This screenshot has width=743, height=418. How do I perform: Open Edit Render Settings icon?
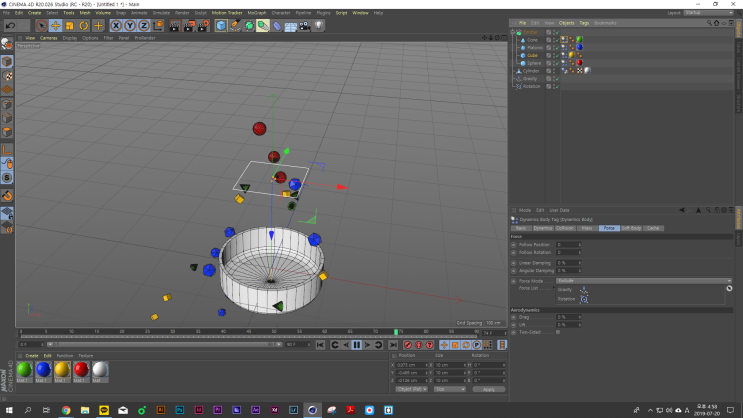coord(203,26)
